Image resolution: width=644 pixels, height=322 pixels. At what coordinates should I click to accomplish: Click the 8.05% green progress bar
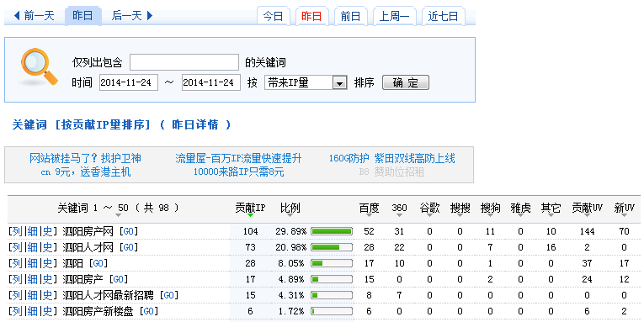pyautogui.click(x=332, y=263)
